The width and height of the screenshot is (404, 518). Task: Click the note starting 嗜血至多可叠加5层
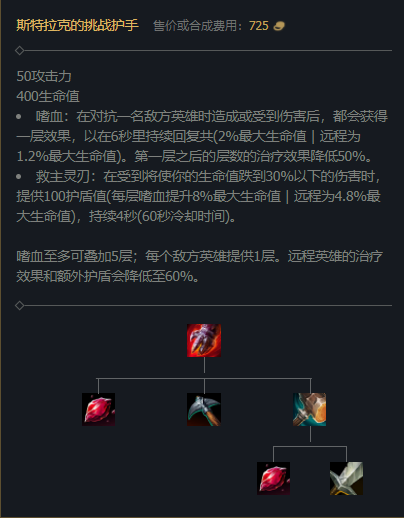[199, 266]
